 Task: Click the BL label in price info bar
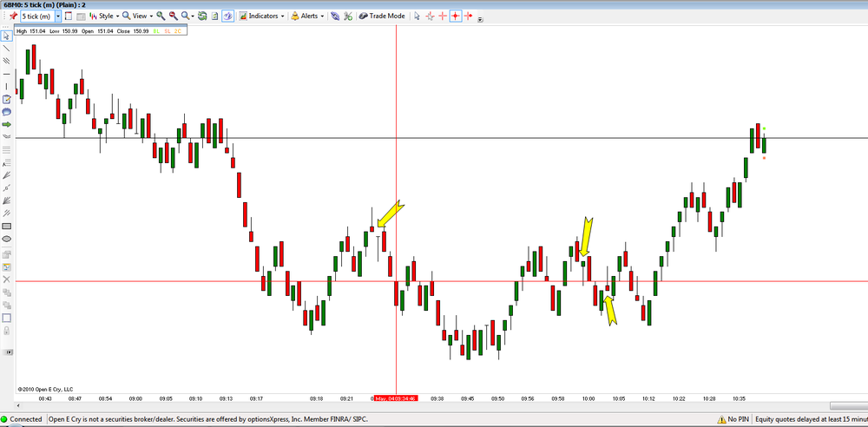156,31
